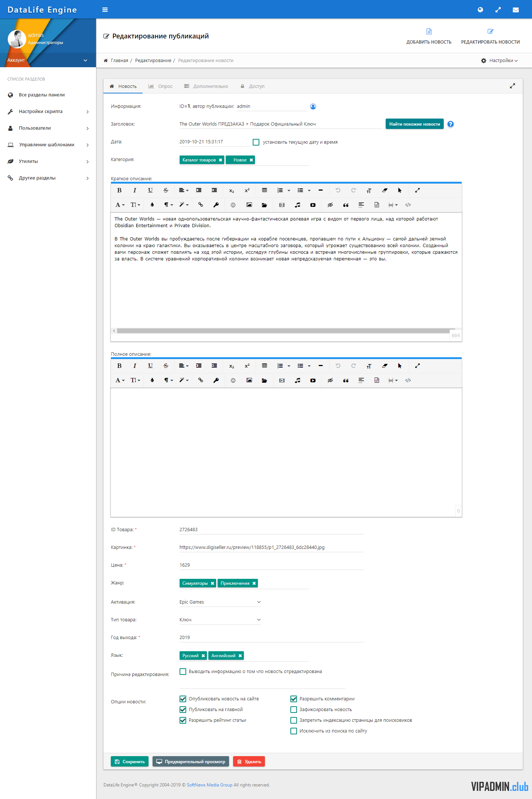Switch short description editor to code view

[x=408, y=205]
